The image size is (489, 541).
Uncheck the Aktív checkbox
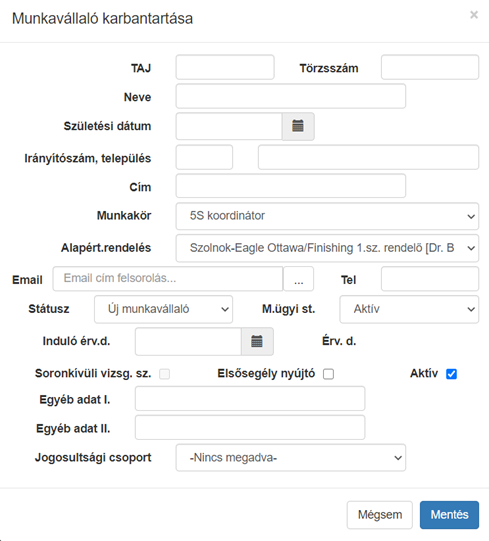(451, 374)
